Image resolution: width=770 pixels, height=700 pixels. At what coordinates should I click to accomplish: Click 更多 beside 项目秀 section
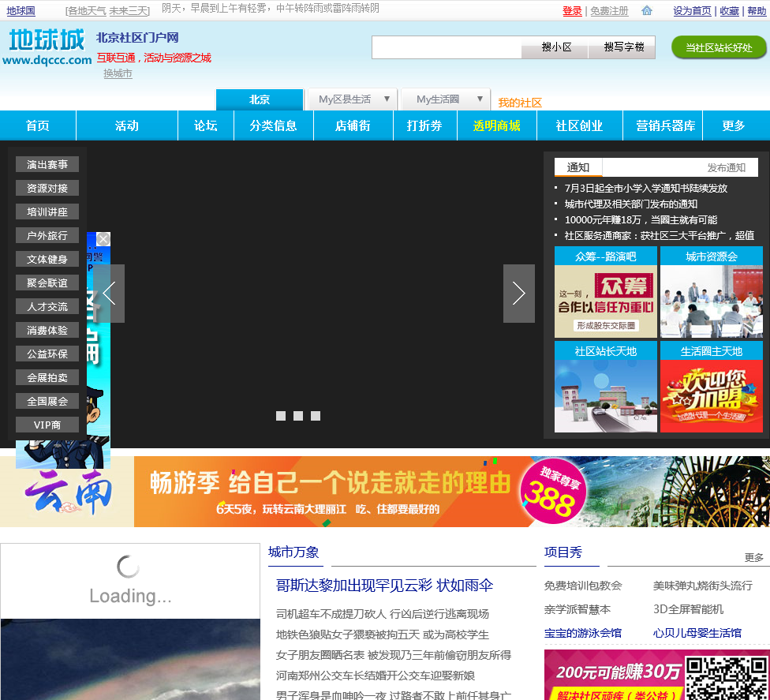(753, 557)
